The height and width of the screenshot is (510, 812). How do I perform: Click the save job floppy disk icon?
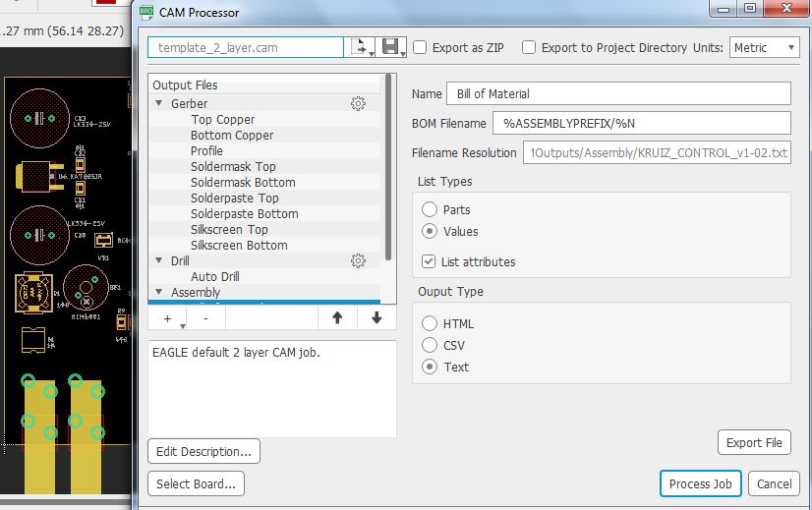(x=390, y=47)
